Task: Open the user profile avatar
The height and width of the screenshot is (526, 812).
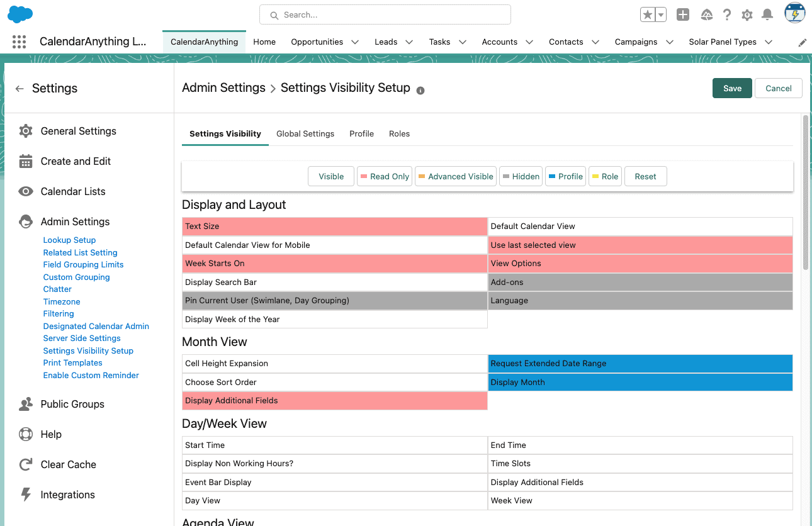Action: coord(795,13)
